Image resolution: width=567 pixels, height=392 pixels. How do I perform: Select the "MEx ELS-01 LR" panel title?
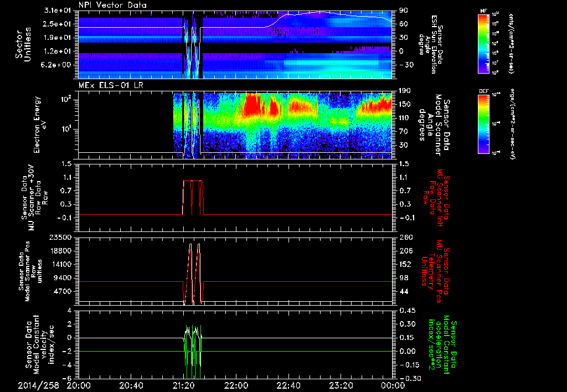110,86
